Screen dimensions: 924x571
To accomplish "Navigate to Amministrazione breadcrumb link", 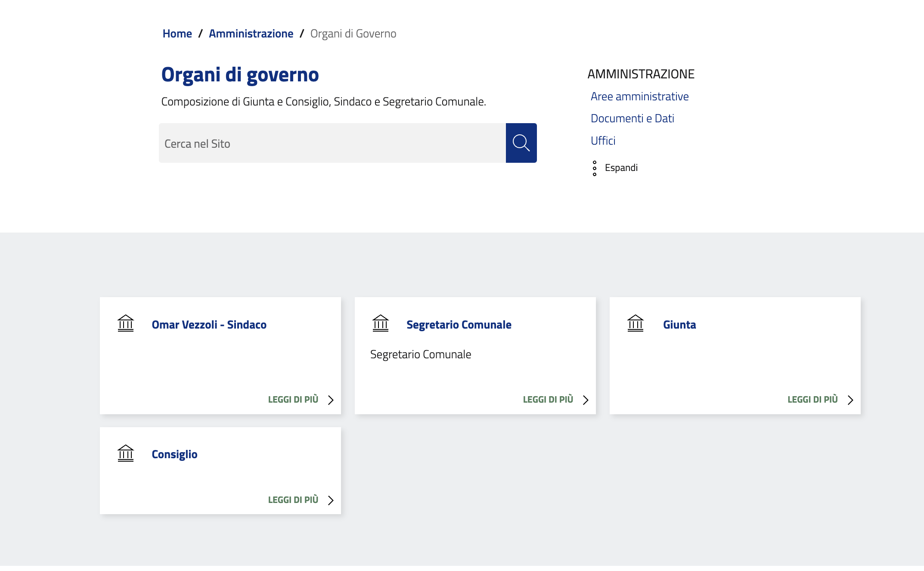I will (x=251, y=34).
